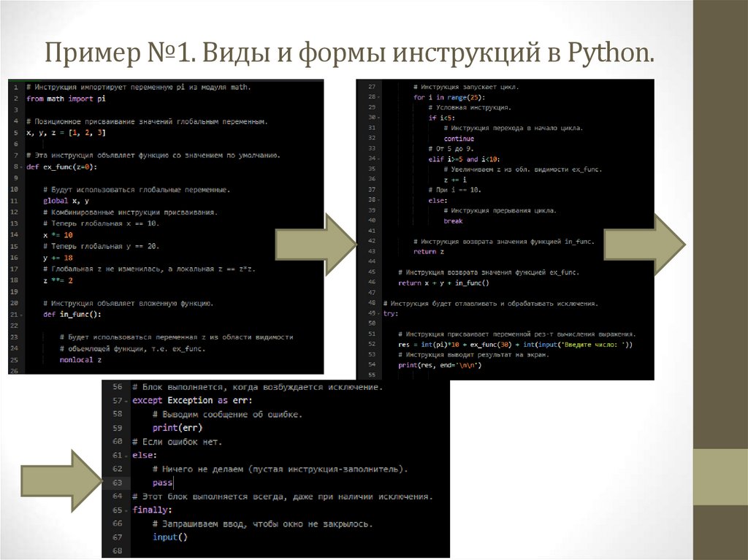Click the 'if i<5:' condition line

click(x=441, y=118)
